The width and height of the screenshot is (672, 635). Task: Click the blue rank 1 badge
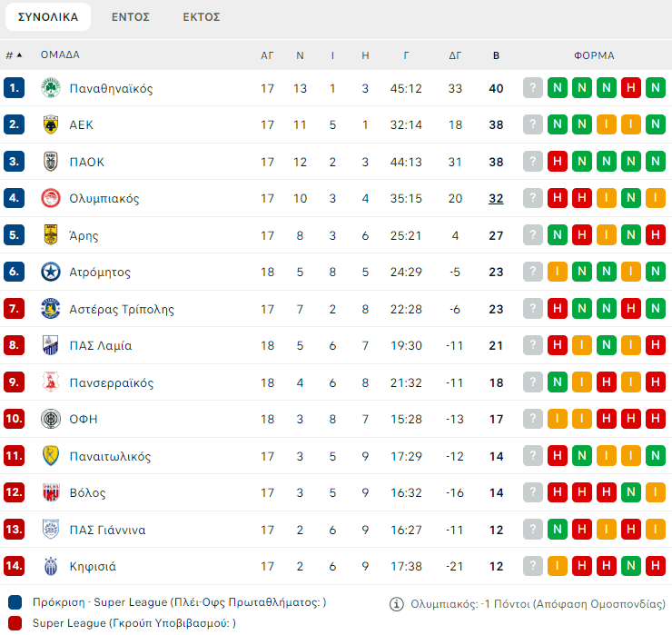14,88
